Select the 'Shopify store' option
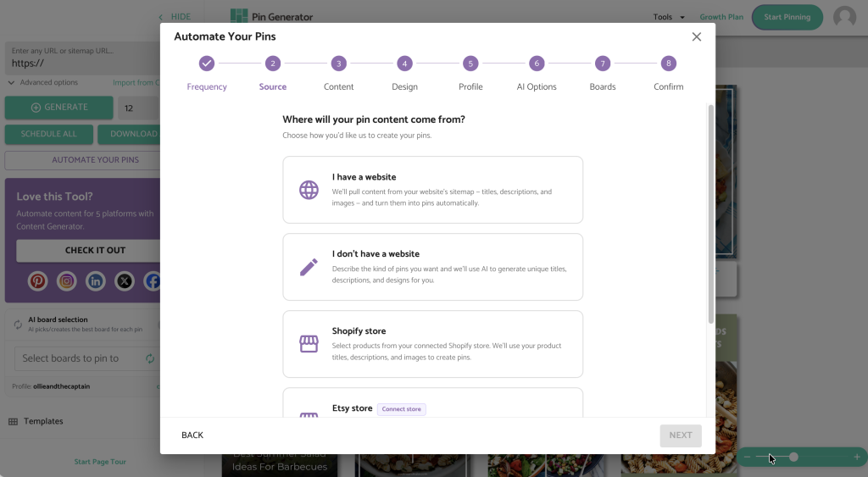 (x=432, y=344)
